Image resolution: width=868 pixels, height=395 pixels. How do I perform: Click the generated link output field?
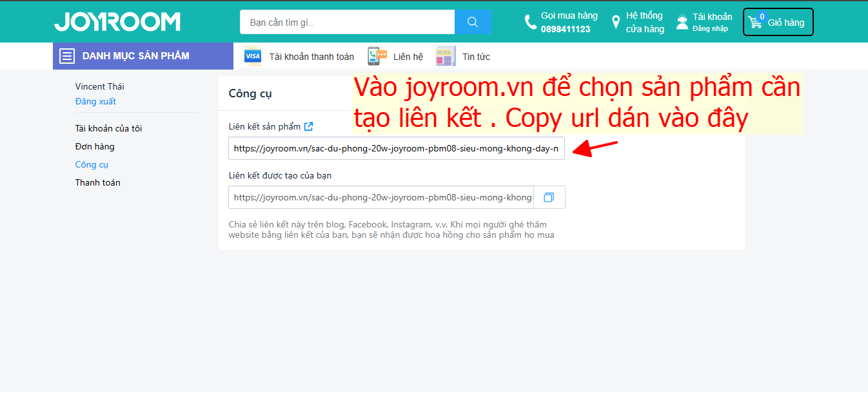381,197
